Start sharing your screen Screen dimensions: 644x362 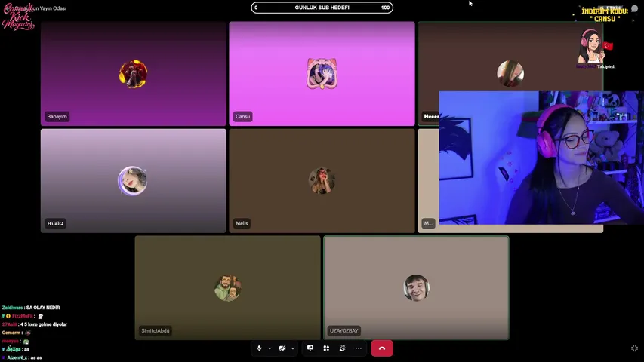pyautogui.click(x=310, y=348)
